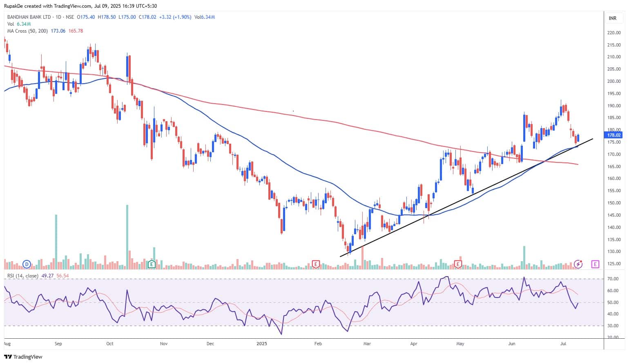Image resolution: width=629 pixels, height=364 pixels.
Task: Click the +3.32 (+1.90%) change value
Action: [x=175, y=17]
